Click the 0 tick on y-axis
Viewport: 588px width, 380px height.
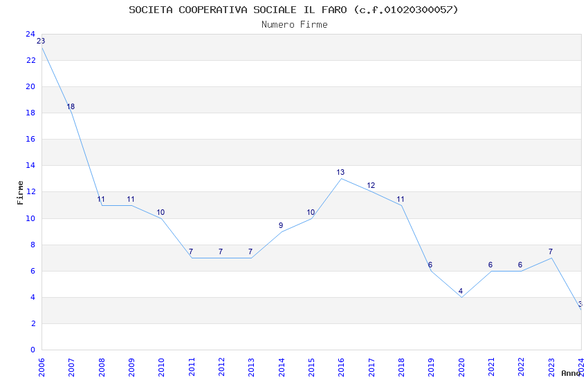[33, 350]
